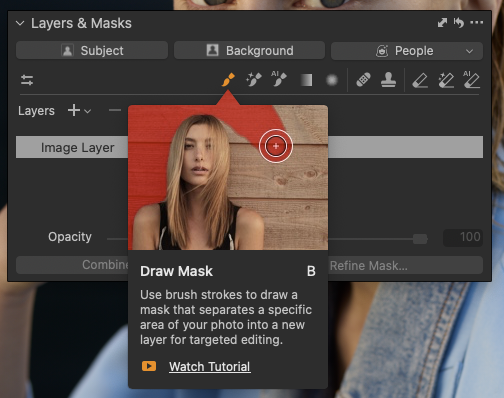
Task: Open the panel's three-dot options menu
Action: (477, 23)
